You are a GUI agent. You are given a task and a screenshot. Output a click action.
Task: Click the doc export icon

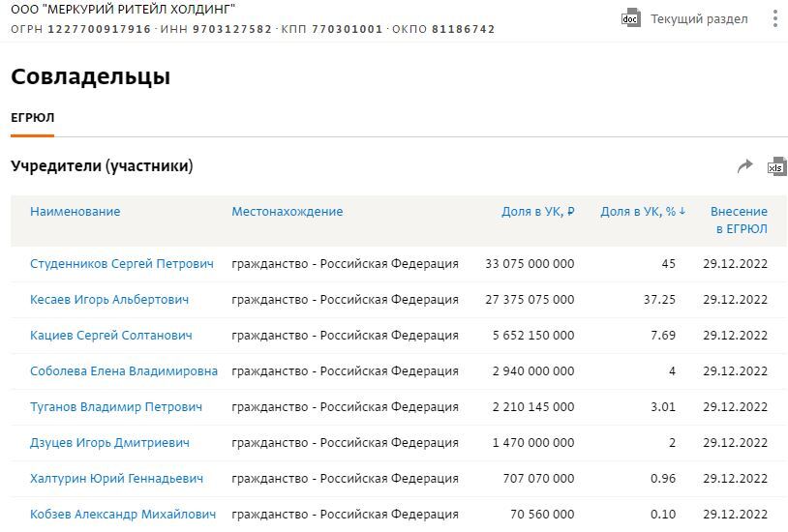[x=630, y=18]
